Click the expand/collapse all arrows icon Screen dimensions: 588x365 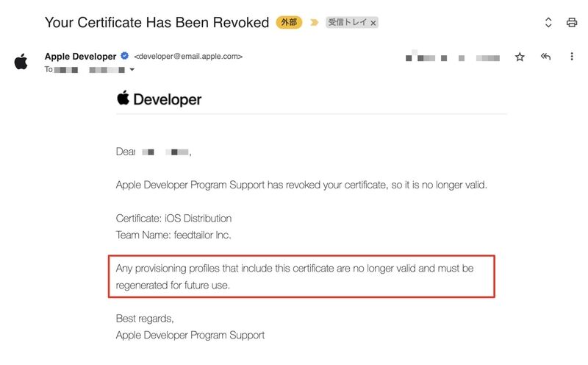point(548,23)
